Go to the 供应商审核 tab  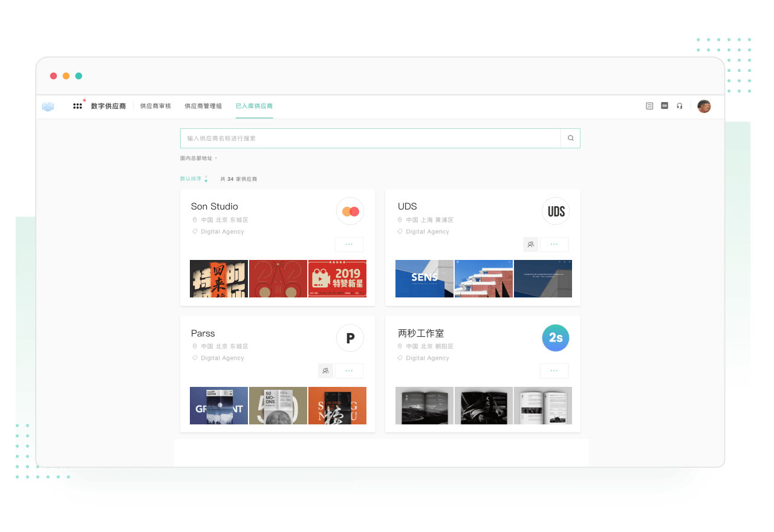(155, 106)
